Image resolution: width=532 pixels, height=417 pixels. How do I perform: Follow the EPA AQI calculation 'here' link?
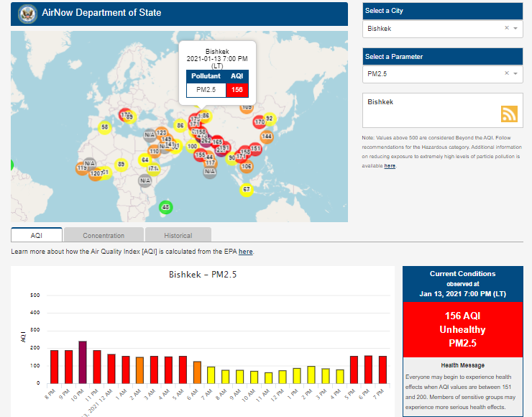click(245, 252)
